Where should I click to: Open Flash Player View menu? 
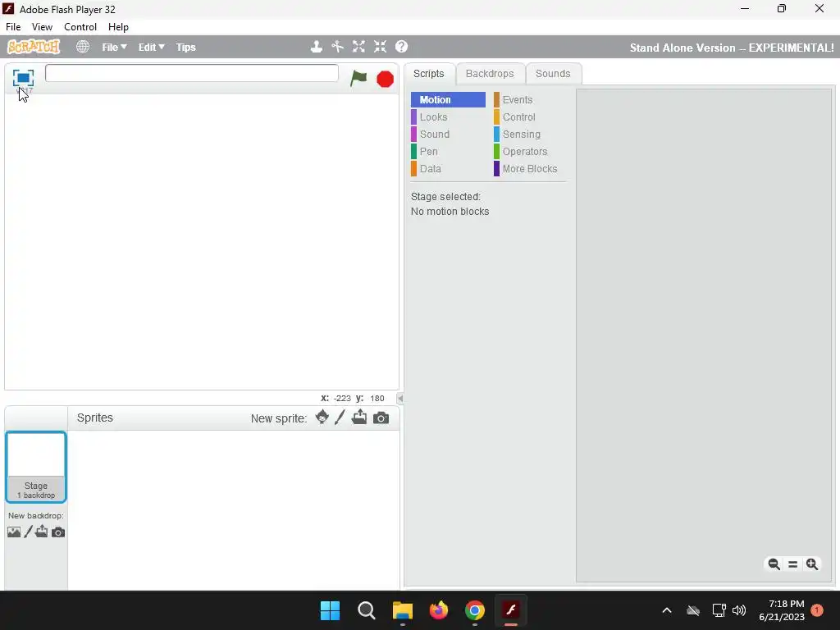tap(42, 27)
